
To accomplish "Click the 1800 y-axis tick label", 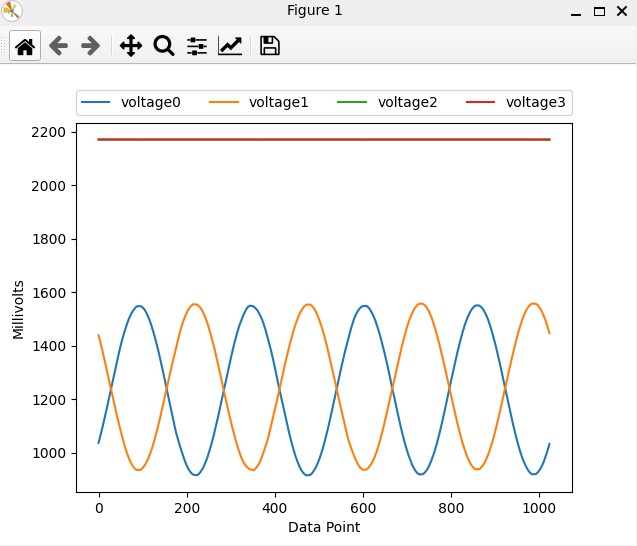I will (x=48, y=239).
